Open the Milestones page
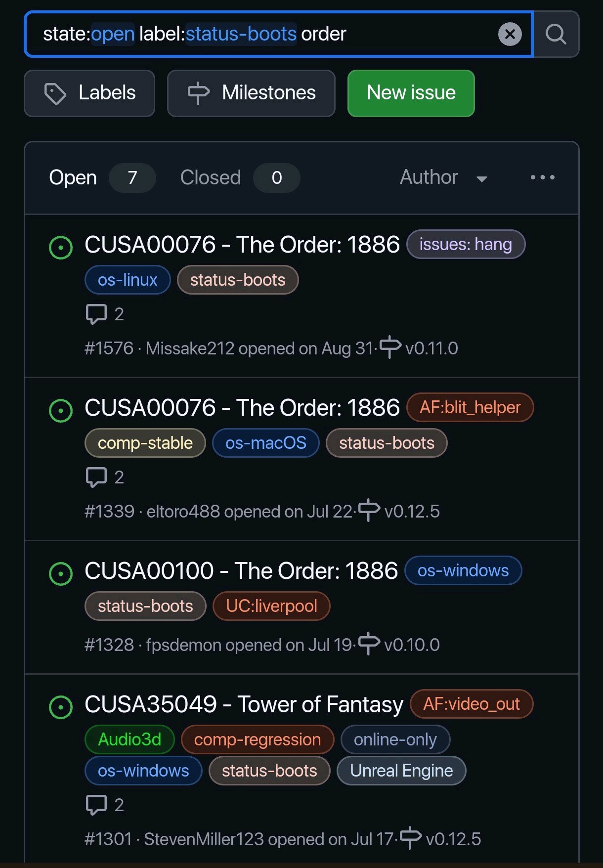The width and height of the screenshot is (603, 868). click(x=251, y=93)
